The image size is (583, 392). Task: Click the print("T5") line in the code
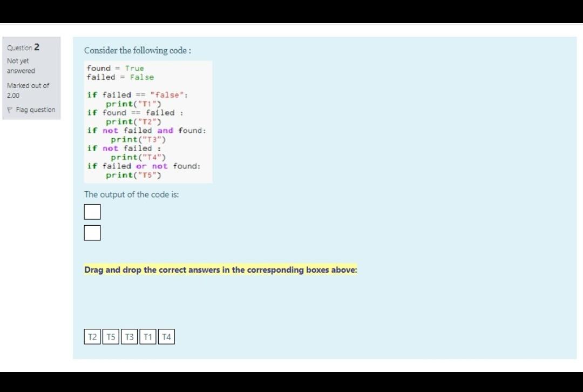click(134, 174)
